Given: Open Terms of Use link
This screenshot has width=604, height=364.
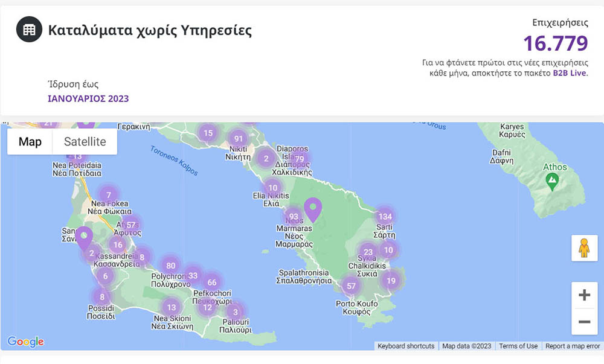Looking at the screenshot, I should point(518,346).
